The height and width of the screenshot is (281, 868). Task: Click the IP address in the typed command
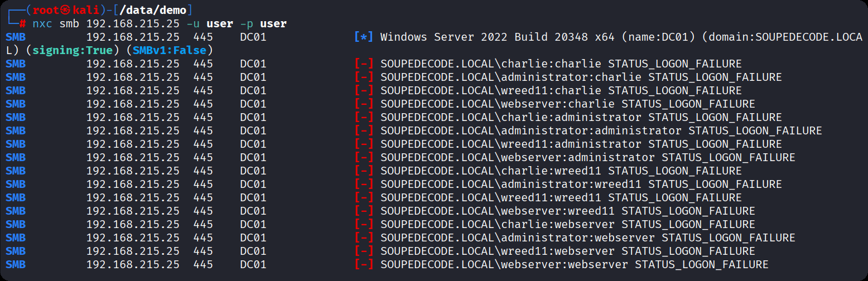click(x=133, y=24)
